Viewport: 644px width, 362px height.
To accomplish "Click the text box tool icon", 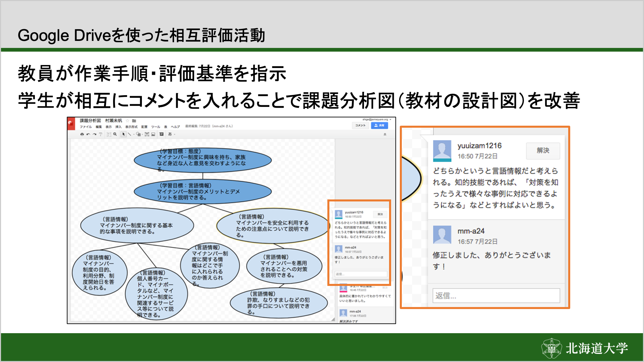I will (x=147, y=134).
